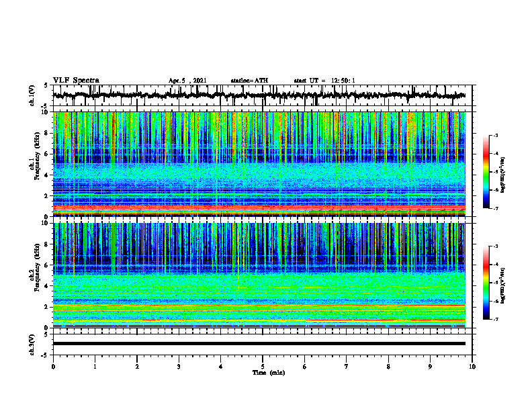Image resolution: width=532 pixels, height=411 pixels.
Task: Click time-axis tick label "2"
Action: 137,367
